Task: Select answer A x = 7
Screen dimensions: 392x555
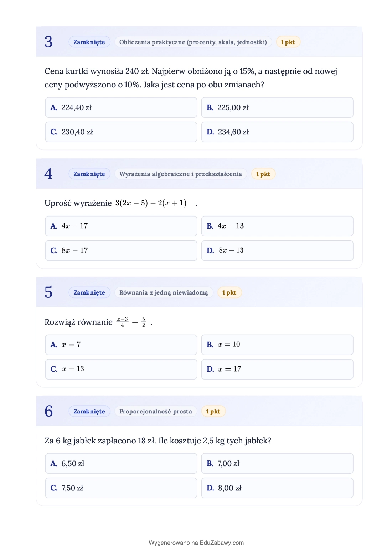Action: (121, 345)
